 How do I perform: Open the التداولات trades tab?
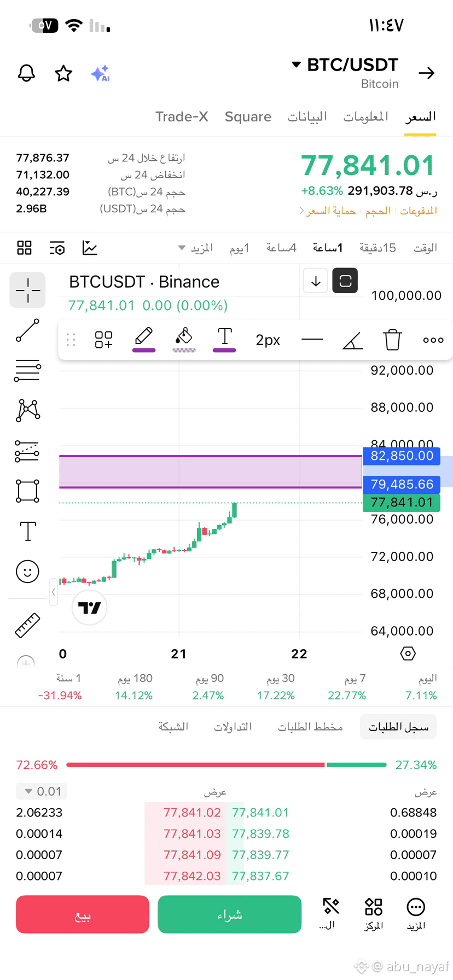pos(233,727)
